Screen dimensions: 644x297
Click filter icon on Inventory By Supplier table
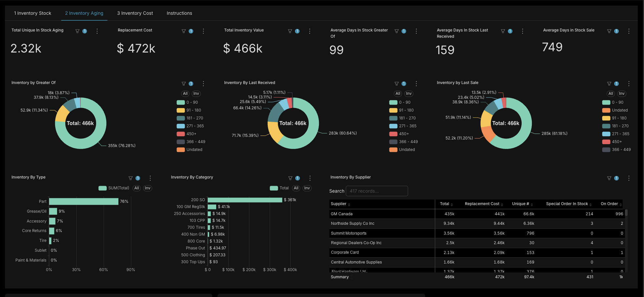tap(609, 178)
